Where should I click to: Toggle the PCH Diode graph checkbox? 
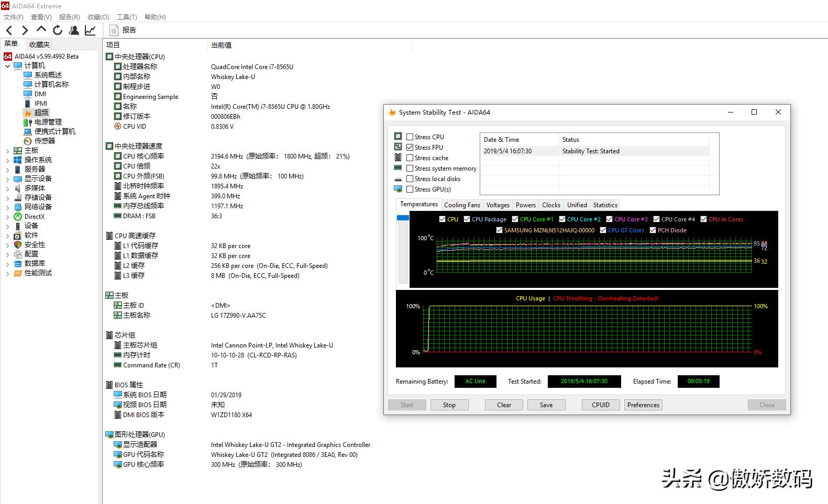pyautogui.click(x=653, y=230)
